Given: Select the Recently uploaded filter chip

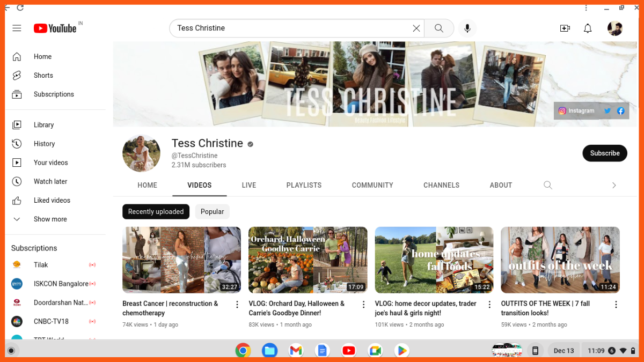Looking at the screenshot, I should pos(156,212).
